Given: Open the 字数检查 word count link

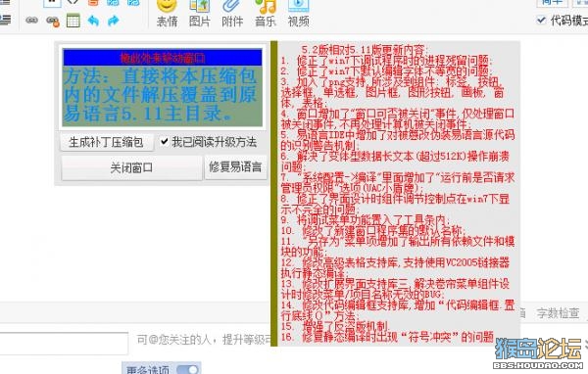Looking at the screenshot, I should coord(558,313).
